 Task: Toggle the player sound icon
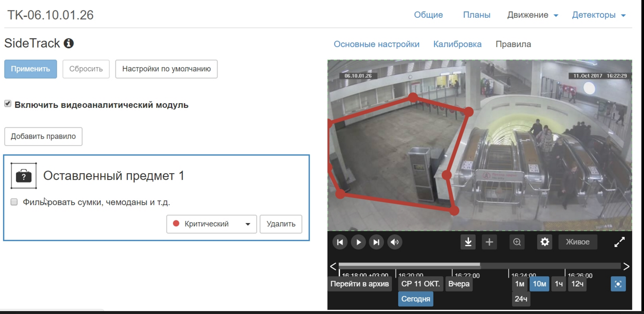click(395, 242)
